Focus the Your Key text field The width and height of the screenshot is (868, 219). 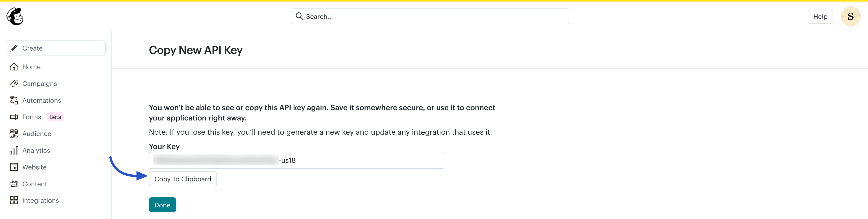[361, 160]
